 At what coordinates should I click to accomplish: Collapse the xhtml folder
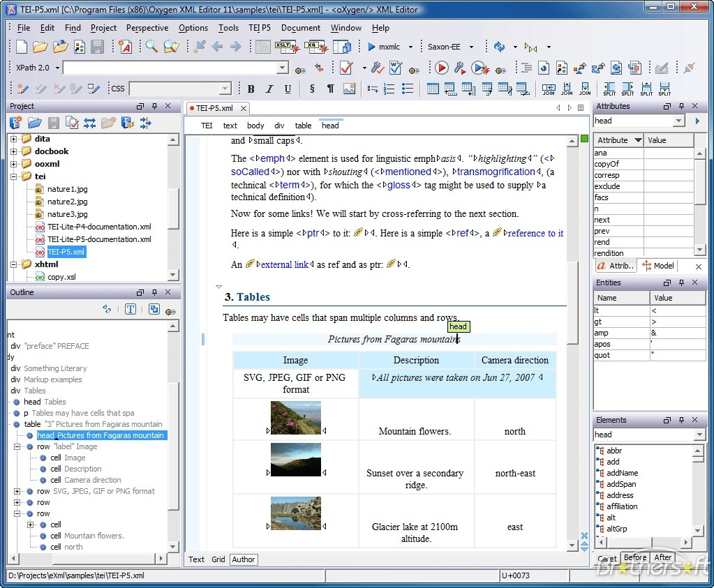coord(14,264)
